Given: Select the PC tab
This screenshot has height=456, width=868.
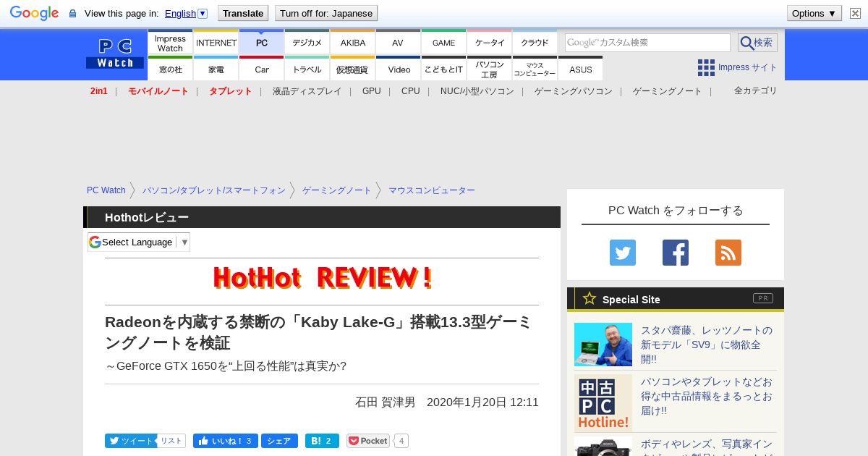Looking at the screenshot, I should pos(262,43).
